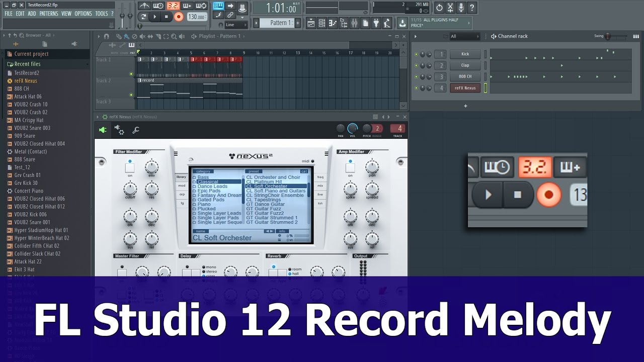Viewport: 644px width, 362px height.
Task: Open the OPTIONS menu
Action: click(x=83, y=14)
